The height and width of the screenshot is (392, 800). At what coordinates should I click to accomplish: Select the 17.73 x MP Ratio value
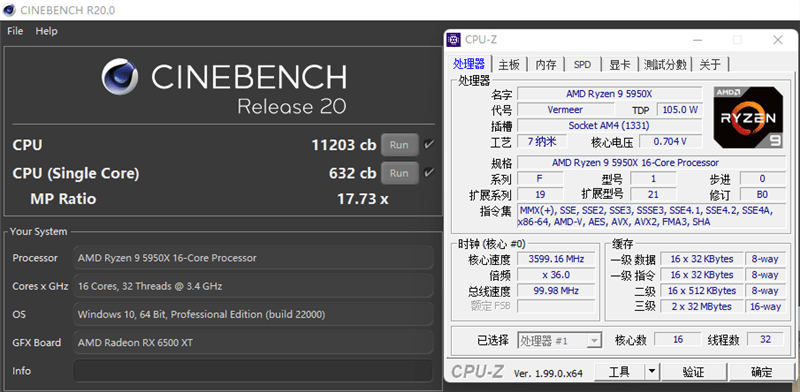[x=363, y=199]
